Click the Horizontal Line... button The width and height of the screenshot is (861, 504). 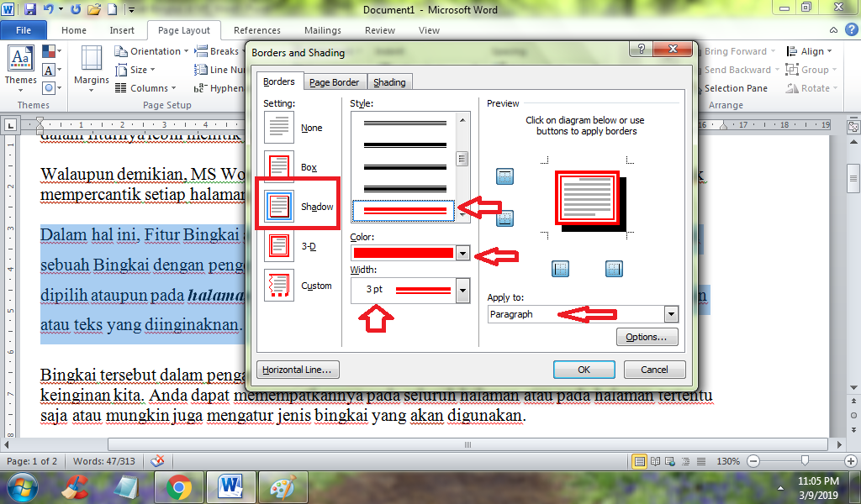[x=297, y=370]
